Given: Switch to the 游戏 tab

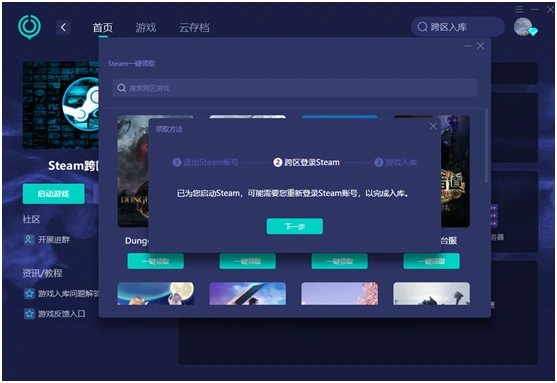Looking at the screenshot, I should [x=146, y=27].
